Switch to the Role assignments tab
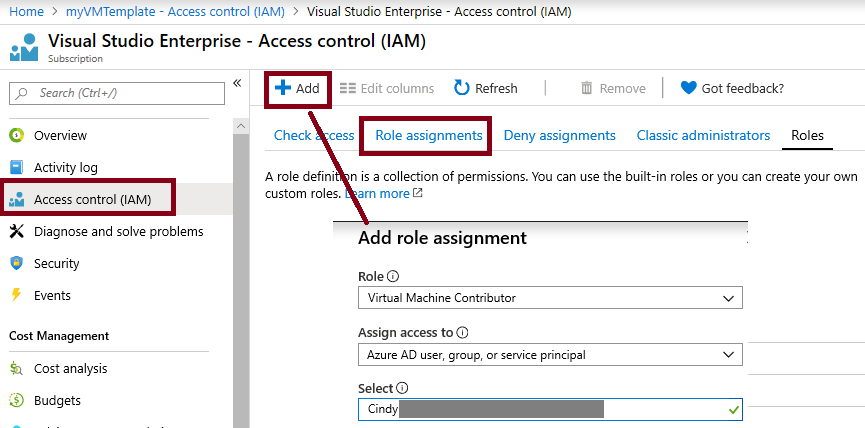This screenshot has width=865, height=428. [x=429, y=135]
